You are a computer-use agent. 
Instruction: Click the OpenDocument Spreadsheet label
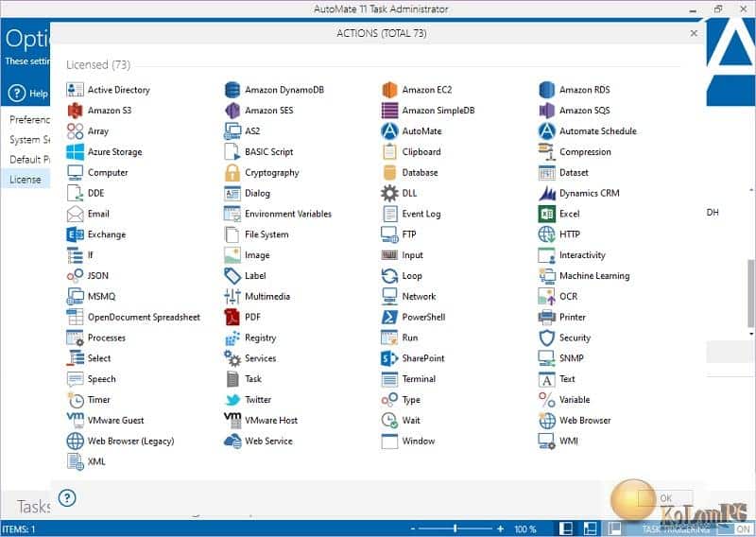click(x=144, y=318)
